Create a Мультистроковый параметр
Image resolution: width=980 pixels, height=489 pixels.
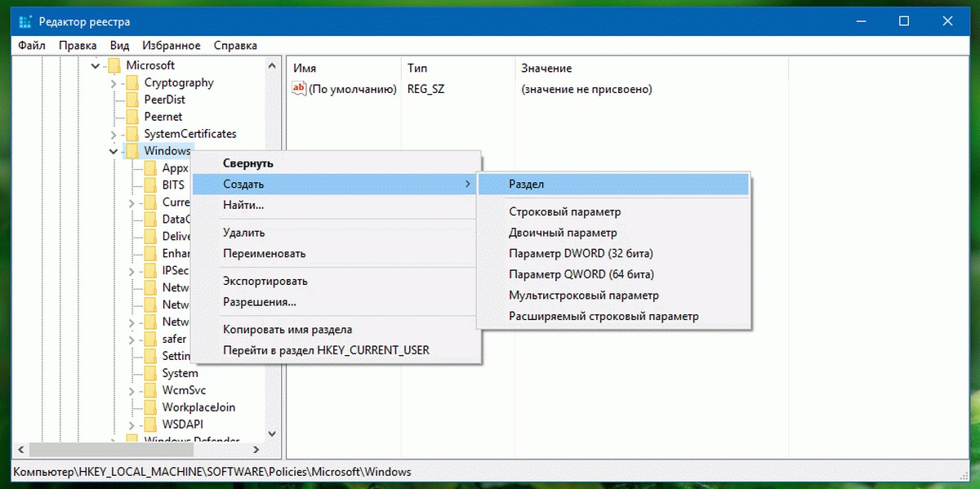pos(613,296)
